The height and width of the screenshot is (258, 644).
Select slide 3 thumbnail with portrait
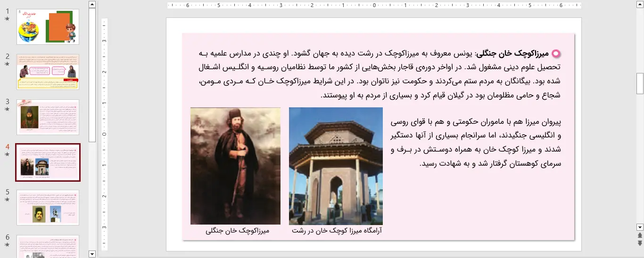(x=48, y=117)
